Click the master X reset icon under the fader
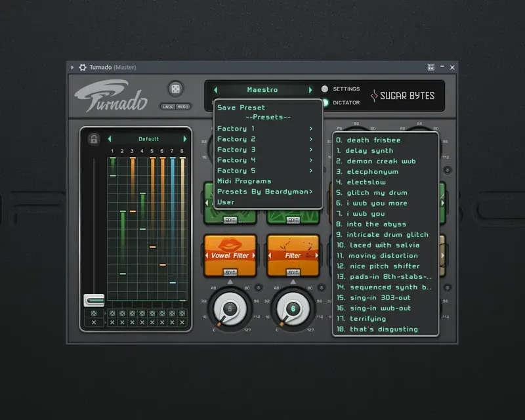Image resolution: width=525 pixels, height=420 pixels. (x=94, y=322)
